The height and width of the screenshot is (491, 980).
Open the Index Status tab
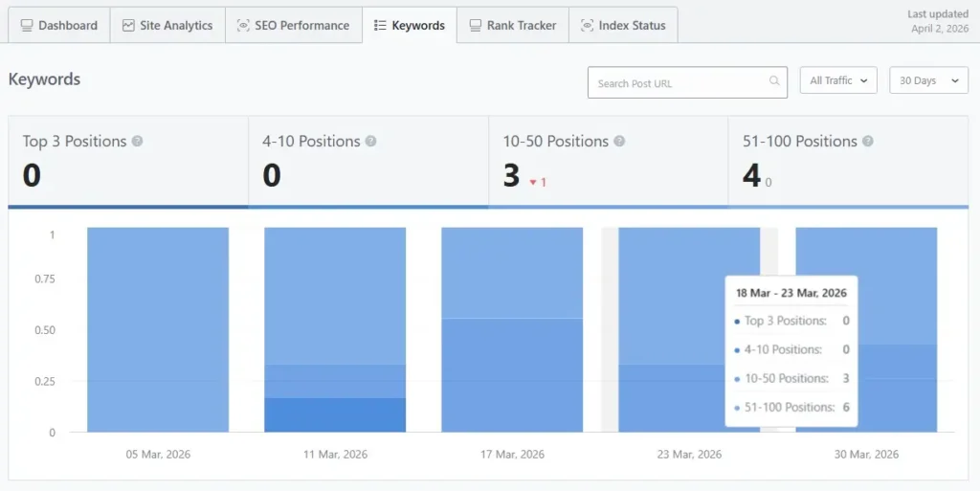(x=623, y=26)
